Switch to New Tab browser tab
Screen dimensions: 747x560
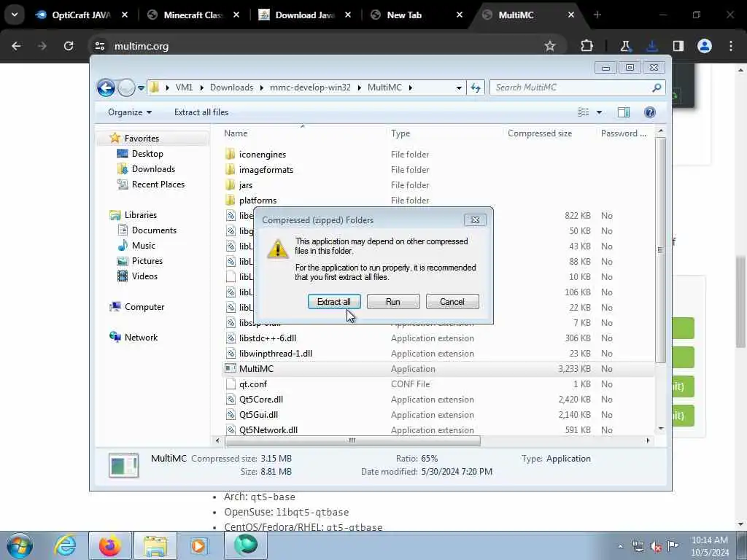click(404, 15)
